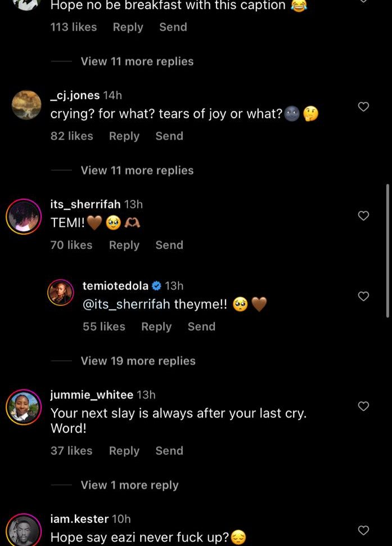
Task: Click the comments scrollbar
Action: (388, 250)
